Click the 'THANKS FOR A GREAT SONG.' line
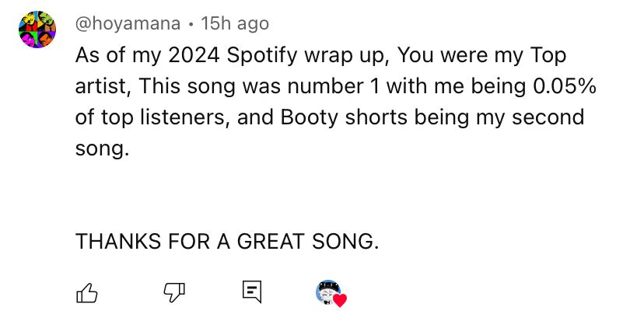Viewport: 644px width, 335px height. click(226, 241)
